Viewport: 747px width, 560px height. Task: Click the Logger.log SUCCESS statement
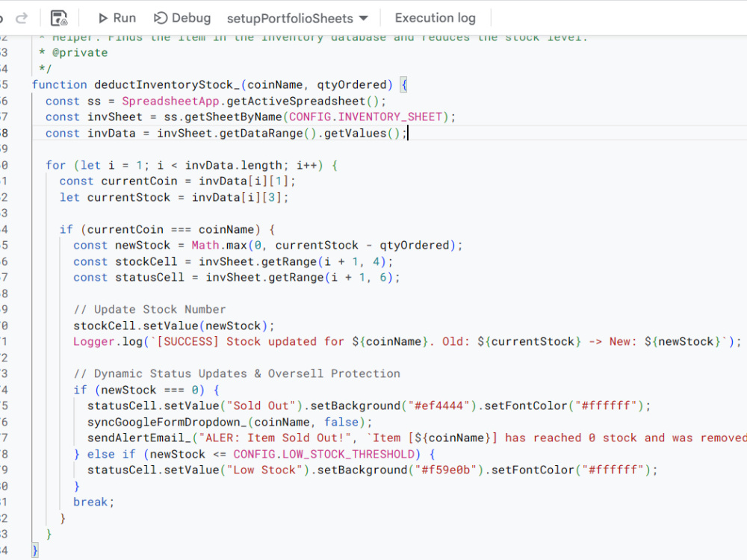pyautogui.click(x=407, y=342)
